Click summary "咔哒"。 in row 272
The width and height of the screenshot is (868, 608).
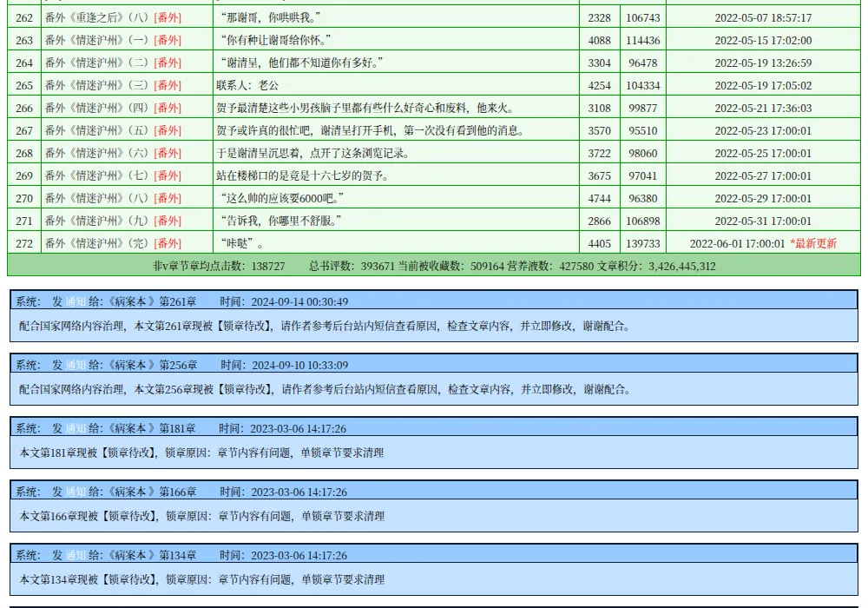click(241, 244)
